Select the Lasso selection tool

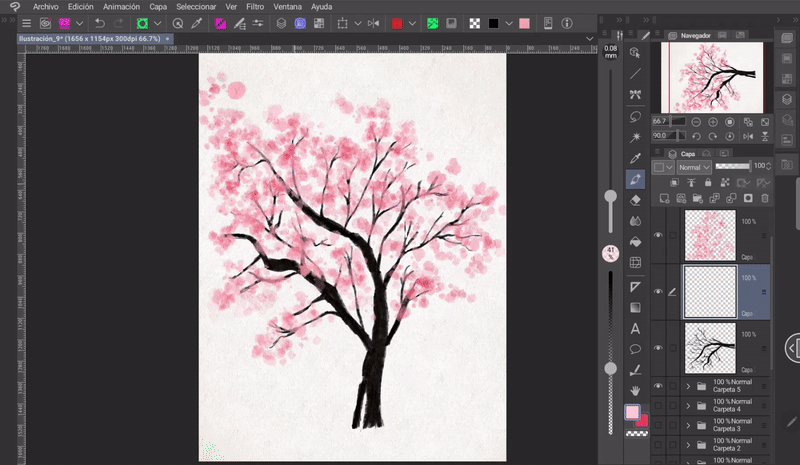tap(635, 116)
